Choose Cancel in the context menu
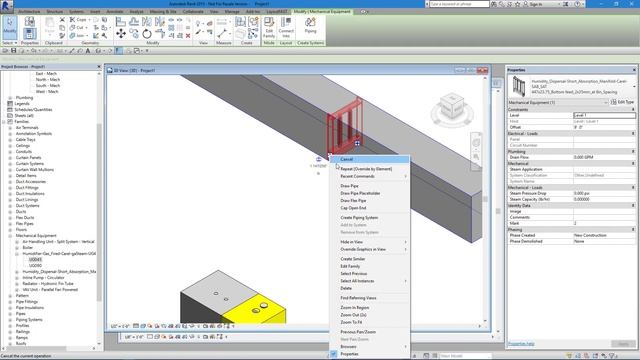This screenshot has width=640, height=360. [x=370, y=160]
